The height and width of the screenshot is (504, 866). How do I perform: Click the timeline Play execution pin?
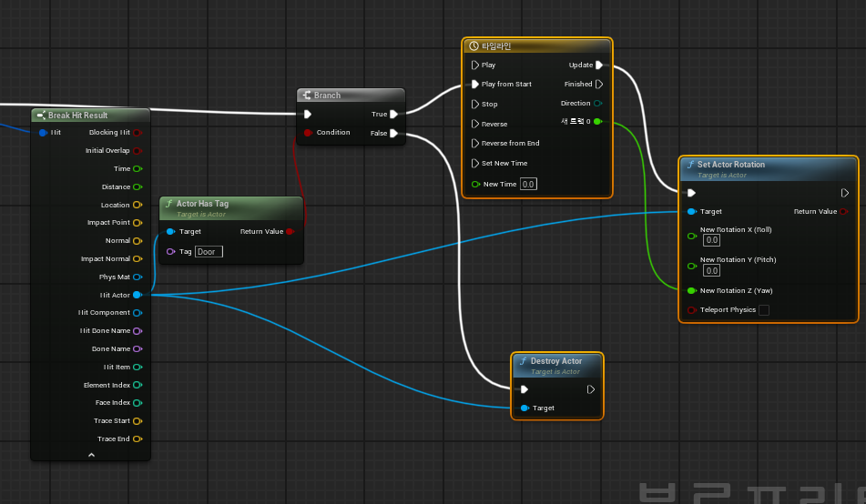tap(475, 66)
